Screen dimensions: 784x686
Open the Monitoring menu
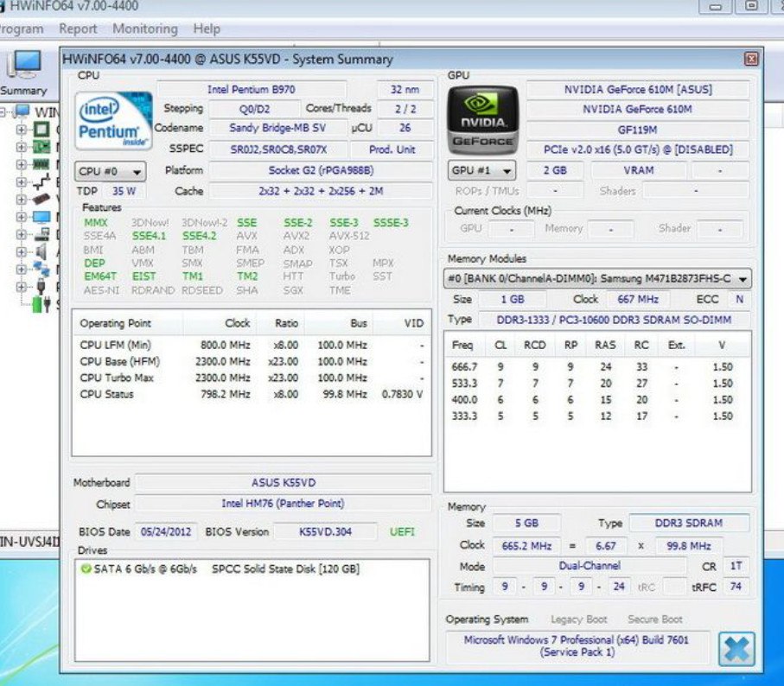tap(145, 29)
